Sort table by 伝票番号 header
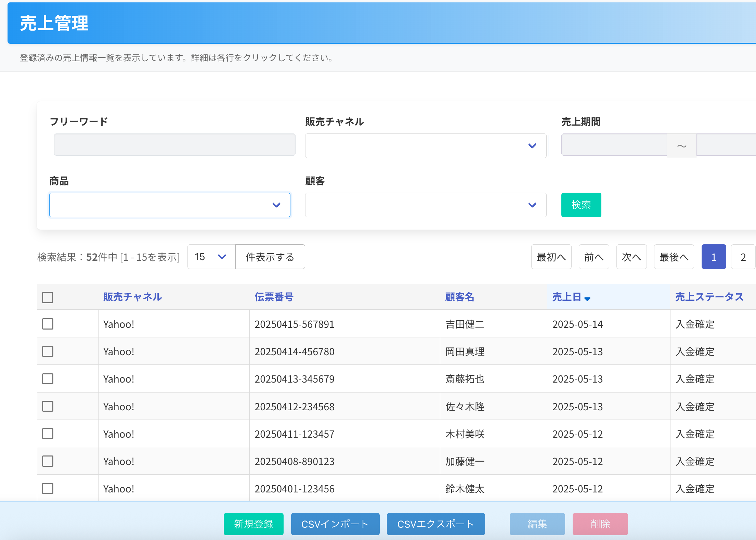This screenshot has width=756, height=540. tap(274, 297)
